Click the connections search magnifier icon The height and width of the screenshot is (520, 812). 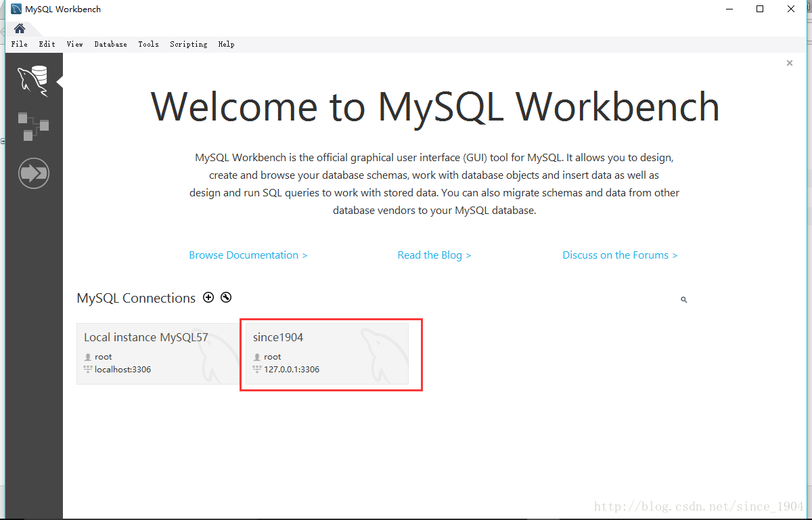683,299
